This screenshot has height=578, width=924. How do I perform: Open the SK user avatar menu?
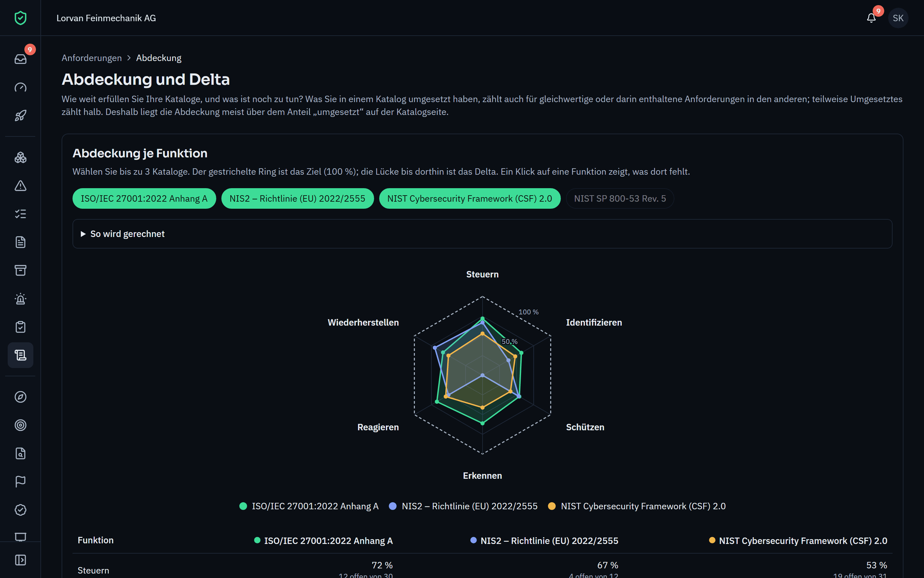(x=898, y=18)
